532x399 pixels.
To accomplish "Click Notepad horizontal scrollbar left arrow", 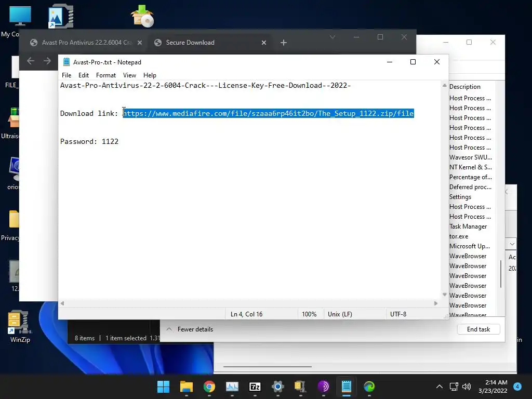I will coord(62,303).
